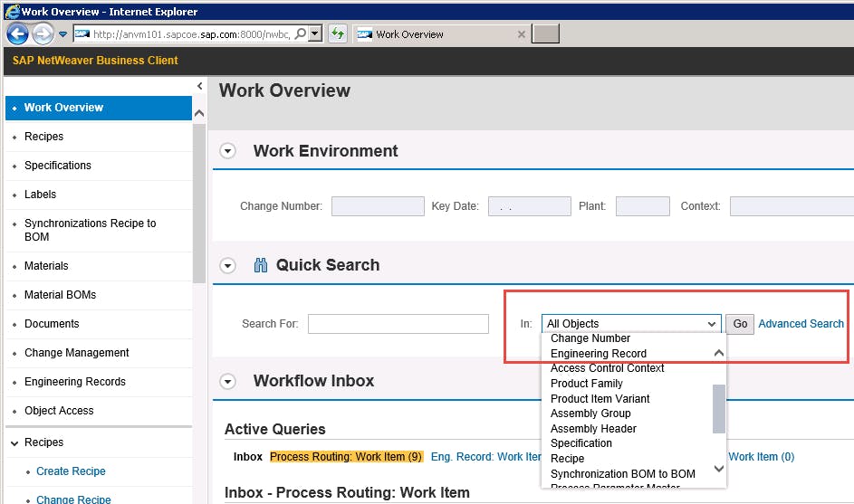
Task: Open the Advanced Search link
Action: coord(801,324)
